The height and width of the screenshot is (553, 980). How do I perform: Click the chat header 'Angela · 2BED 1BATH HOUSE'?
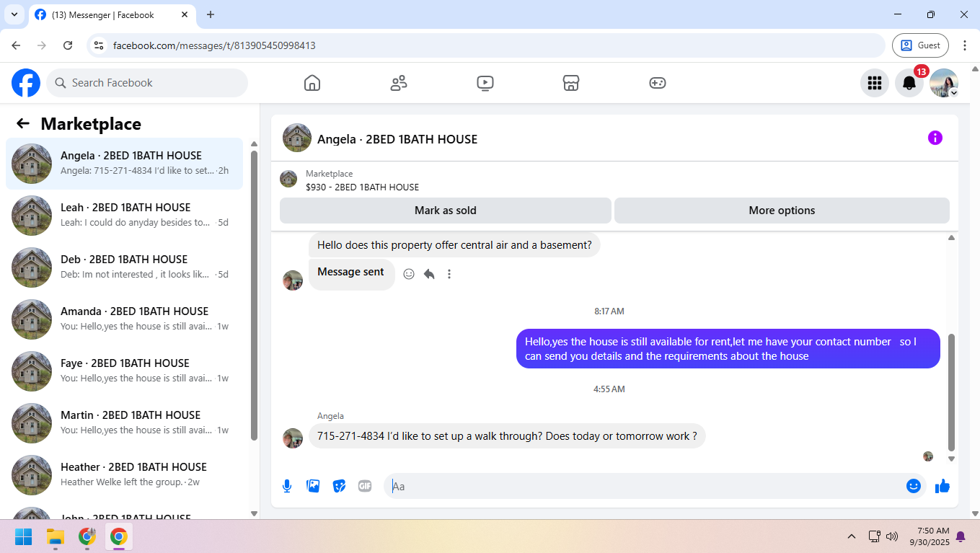click(397, 139)
